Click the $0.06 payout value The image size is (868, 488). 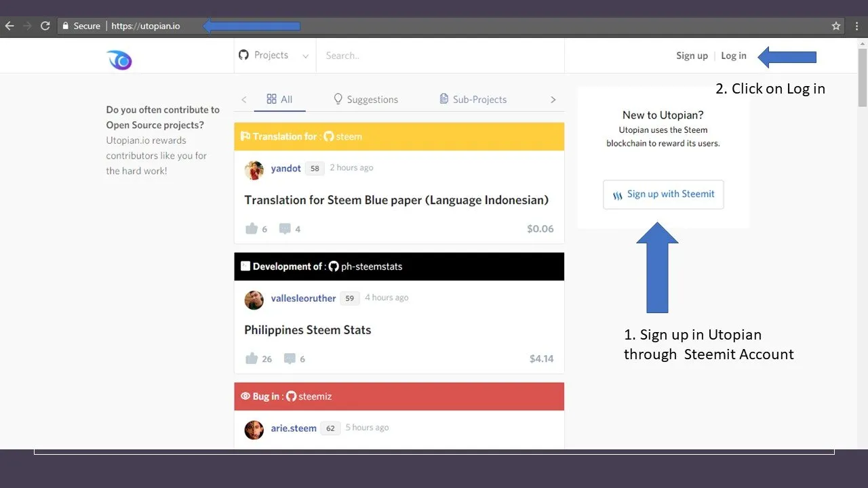pyautogui.click(x=540, y=229)
